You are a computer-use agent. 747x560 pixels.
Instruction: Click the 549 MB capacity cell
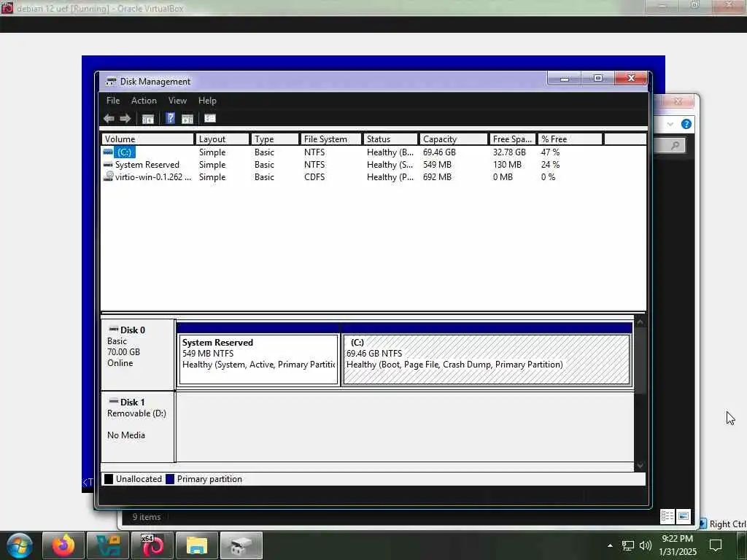pos(438,165)
